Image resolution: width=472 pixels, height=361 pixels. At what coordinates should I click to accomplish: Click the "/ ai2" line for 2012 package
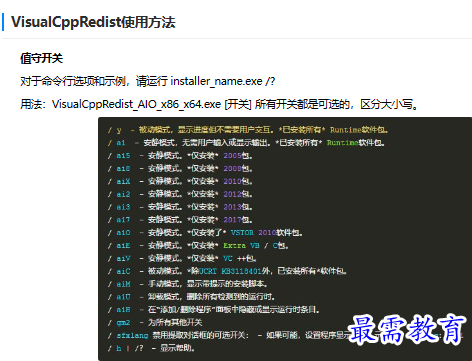pos(180,194)
